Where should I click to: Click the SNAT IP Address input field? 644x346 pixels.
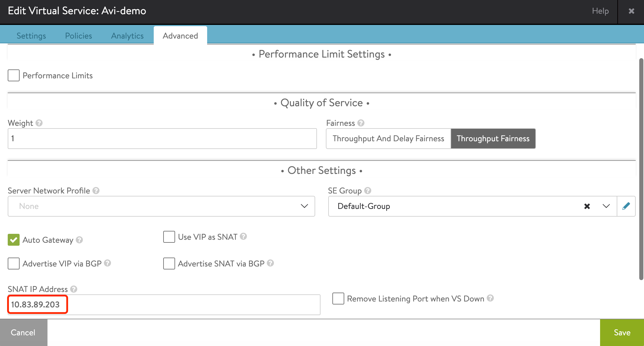[164, 305]
